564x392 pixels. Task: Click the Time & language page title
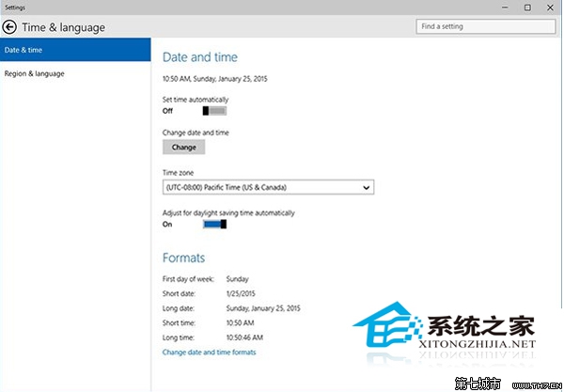click(63, 27)
